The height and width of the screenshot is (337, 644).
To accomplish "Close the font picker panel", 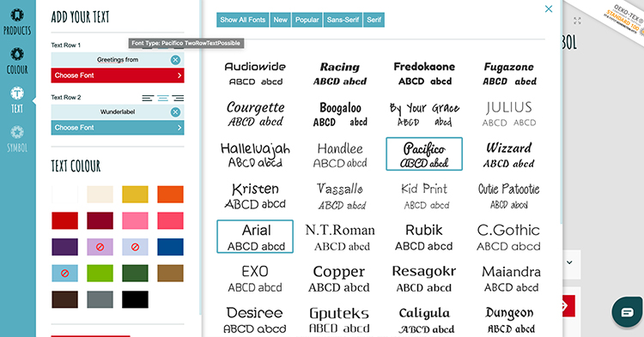I will pyautogui.click(x=549, y=9).
